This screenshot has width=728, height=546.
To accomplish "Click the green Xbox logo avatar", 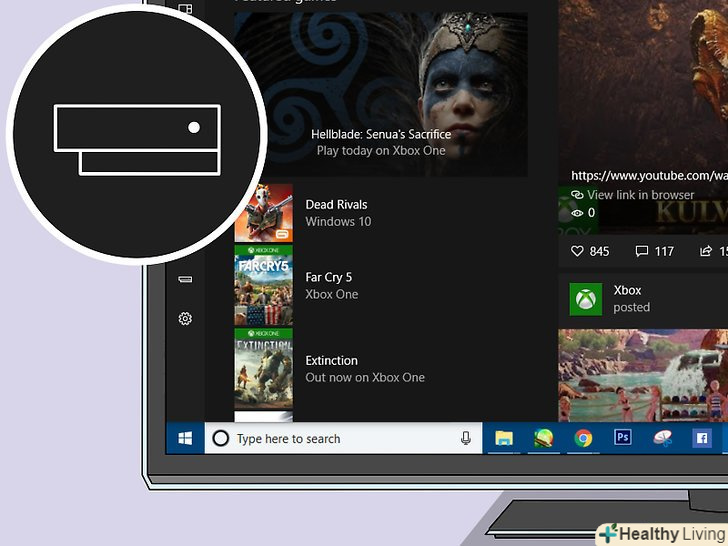I will (585, 299).
